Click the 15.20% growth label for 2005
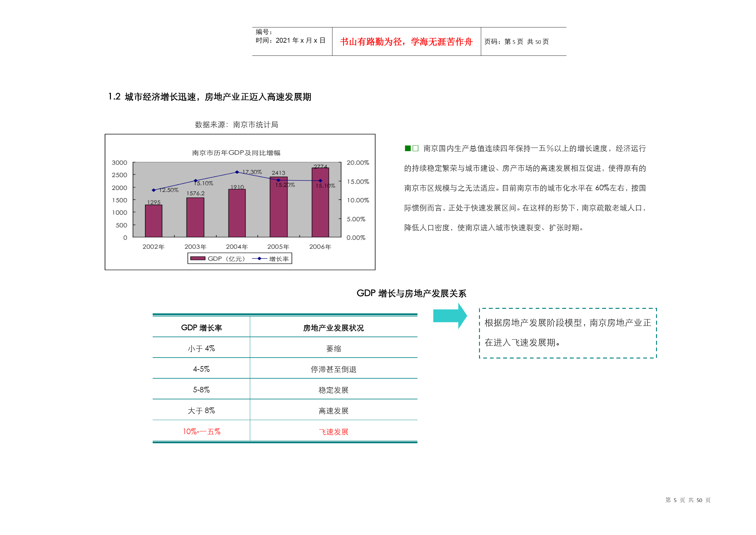This screenshot has width=756, height=535. [x=285, y=185]
